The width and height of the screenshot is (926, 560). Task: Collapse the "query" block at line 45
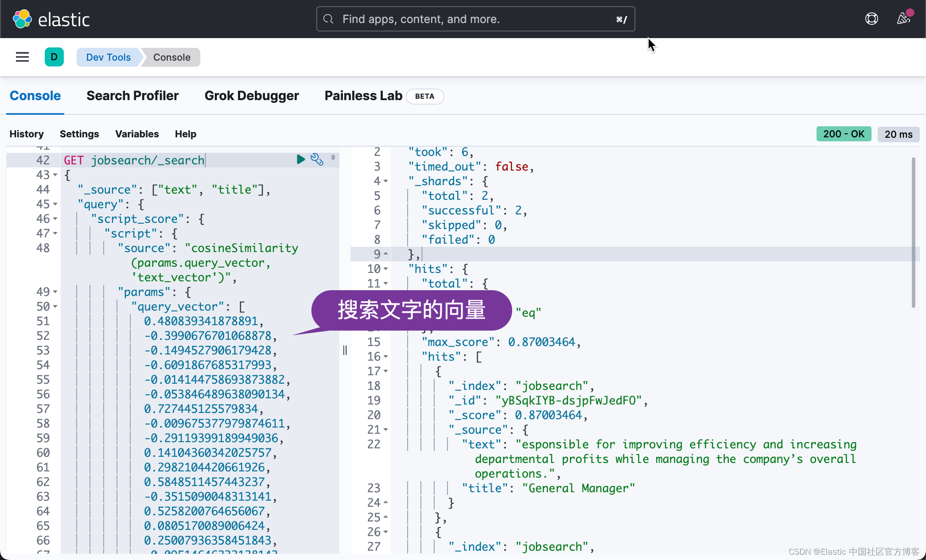pyautogui.click(x=55, y=204)
